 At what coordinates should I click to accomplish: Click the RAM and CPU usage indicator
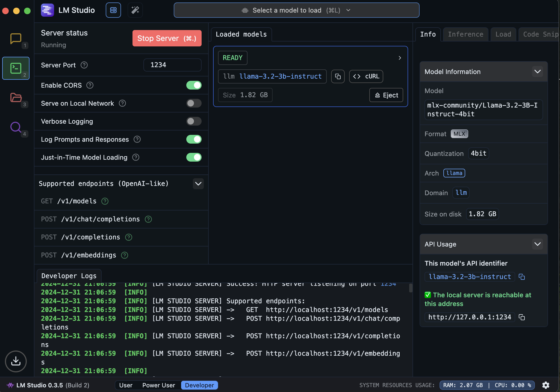487,385
